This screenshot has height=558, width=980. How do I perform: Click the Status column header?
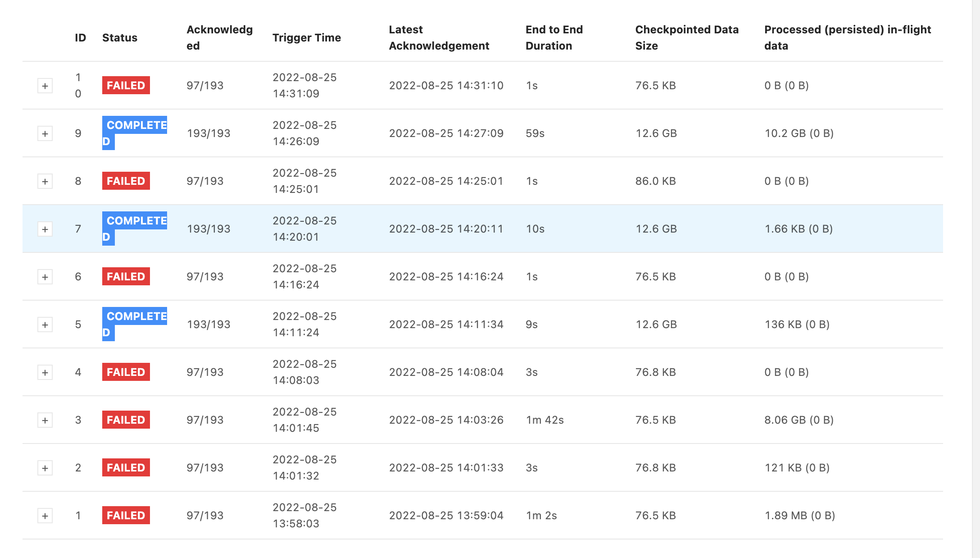(x=119, y=38)
